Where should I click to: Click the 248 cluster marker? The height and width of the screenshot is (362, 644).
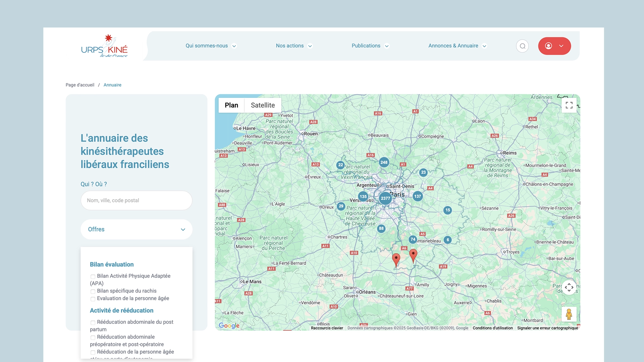pyautogui.click(x=384, y=162)
